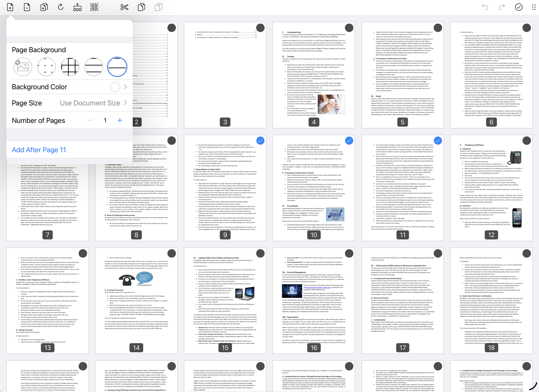Select page 16 using its circle
This screenshot has height=392, width=539.
(x=349, y=253)
